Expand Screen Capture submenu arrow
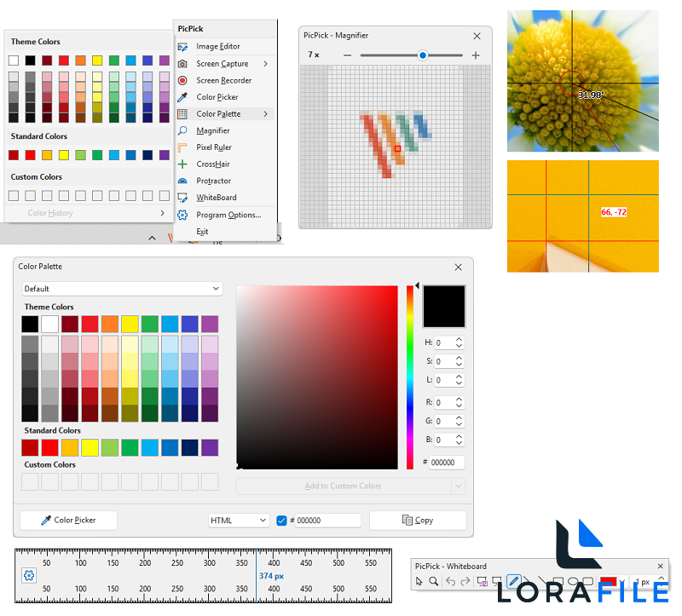Image resolution: width=682 pixels, height=616 pixels. (265, 63)
